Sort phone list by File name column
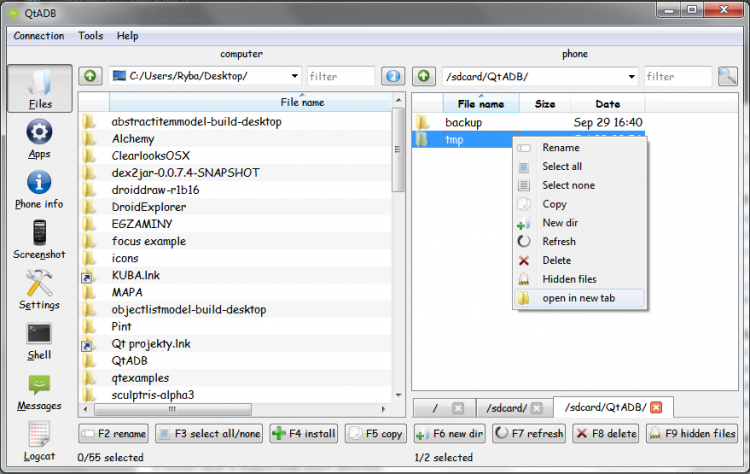This screenshot has height=474, width=750. (x=481, y=104)
